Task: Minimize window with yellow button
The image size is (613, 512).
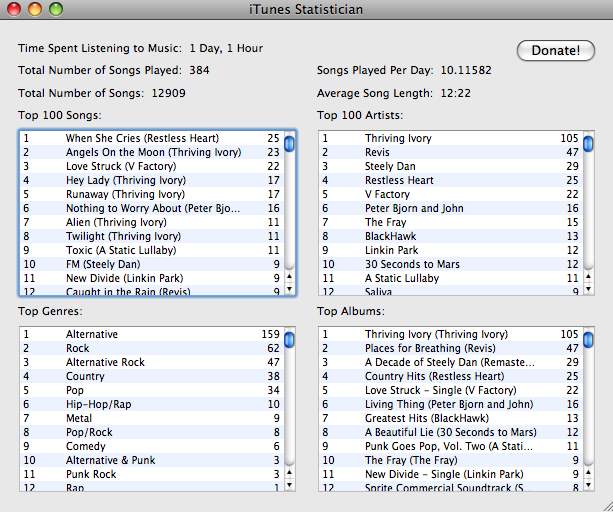Action: tap(35, 9)
